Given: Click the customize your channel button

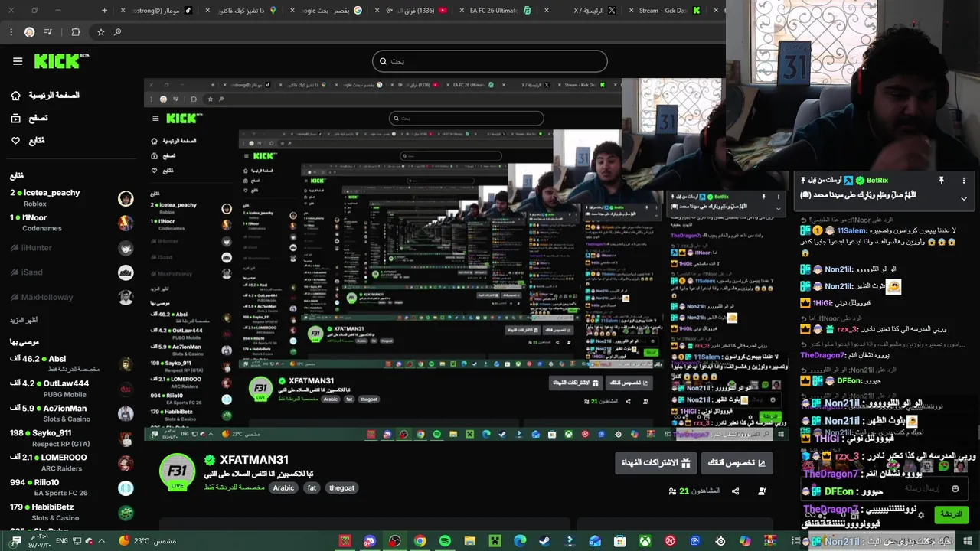Looking at the screenshot, I should [737, 463].
